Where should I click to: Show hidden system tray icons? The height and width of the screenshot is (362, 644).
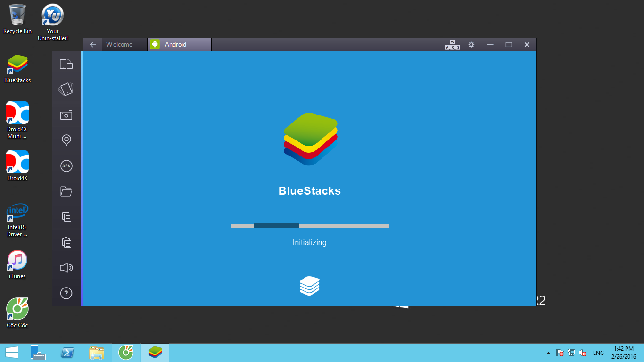coord(548,353)
